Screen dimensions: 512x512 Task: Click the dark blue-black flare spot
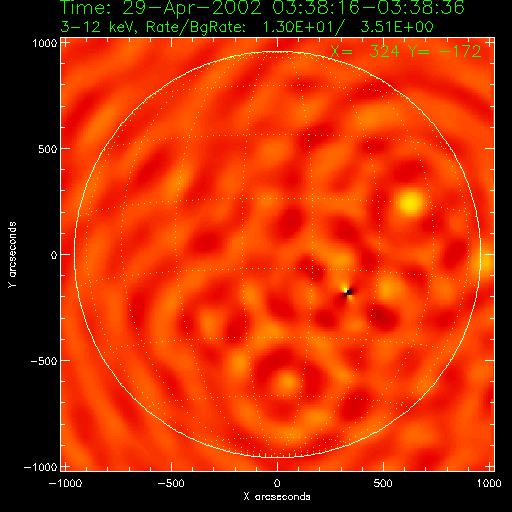pyautogui.click(x=349, y=292)
